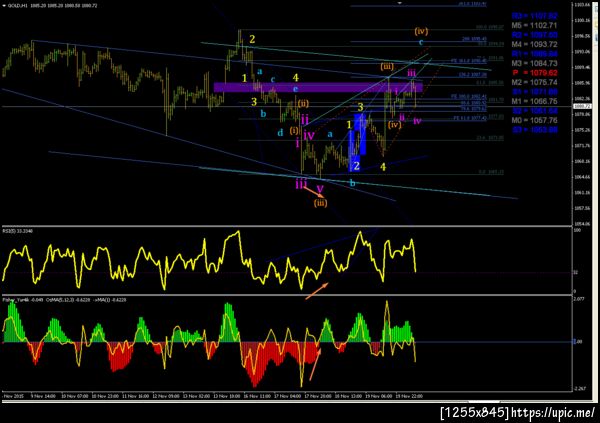Select the purple horizontal resistance zone rectangle
This screenshot has height=423, width=600.
pyautogui.click(x=318, y=88)
